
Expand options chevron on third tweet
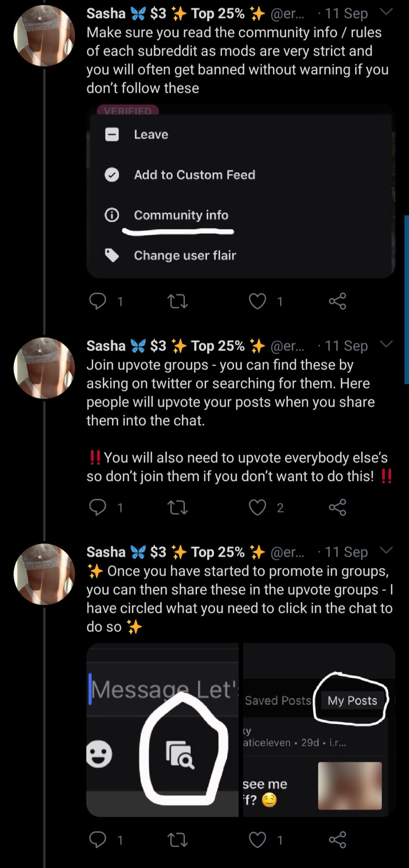click(x=386, y=551)
